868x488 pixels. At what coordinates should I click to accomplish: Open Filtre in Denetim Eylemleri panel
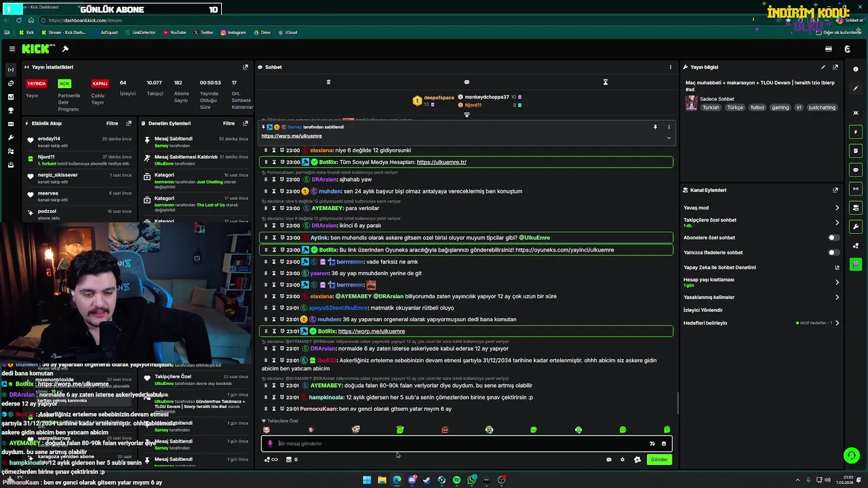229,123
